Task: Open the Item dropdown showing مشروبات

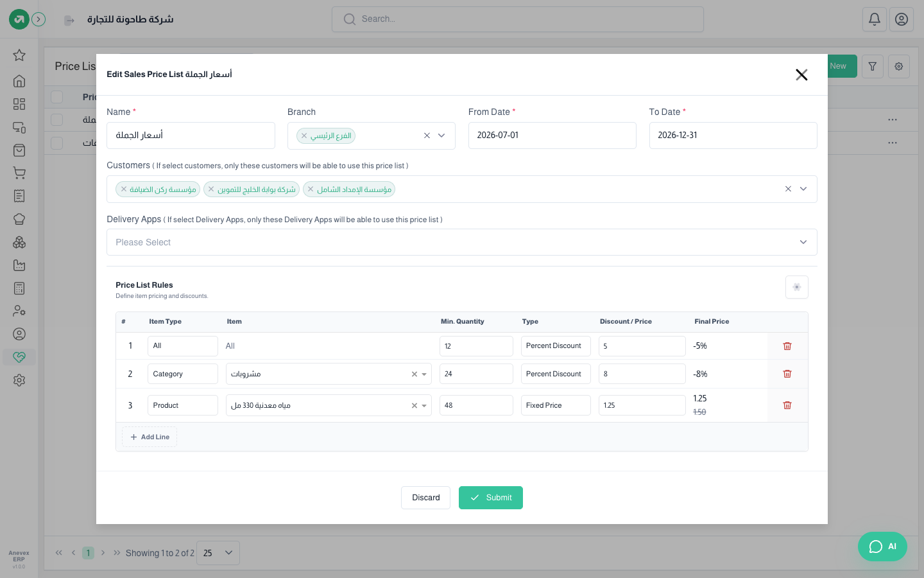Action: [x=329, y=374]
